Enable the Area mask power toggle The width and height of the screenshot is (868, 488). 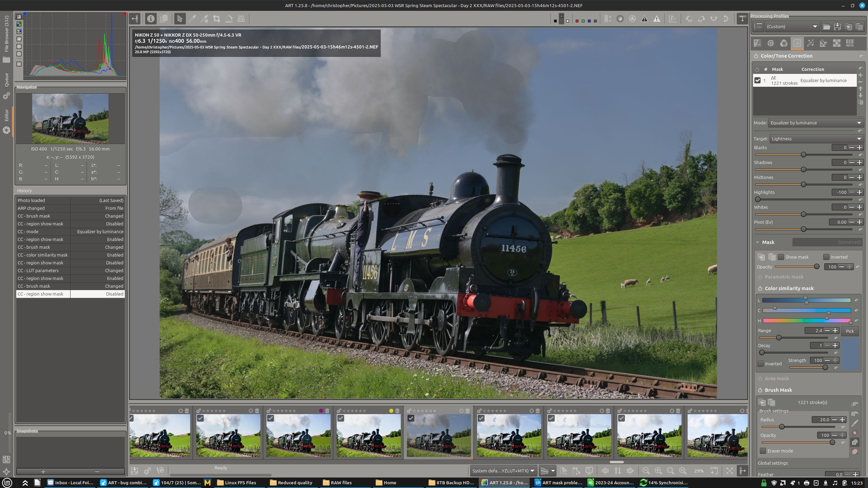click(760, 379)
